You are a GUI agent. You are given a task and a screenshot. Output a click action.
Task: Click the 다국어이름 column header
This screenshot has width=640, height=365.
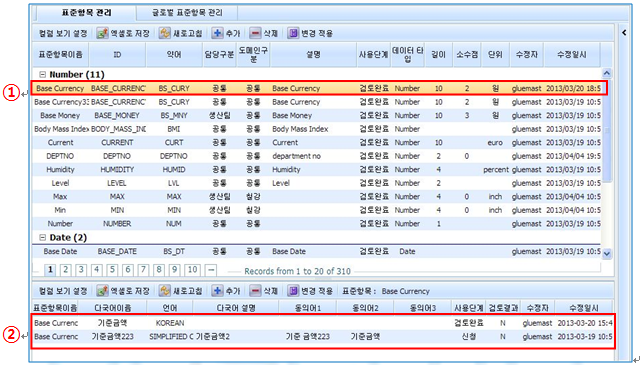113,308
